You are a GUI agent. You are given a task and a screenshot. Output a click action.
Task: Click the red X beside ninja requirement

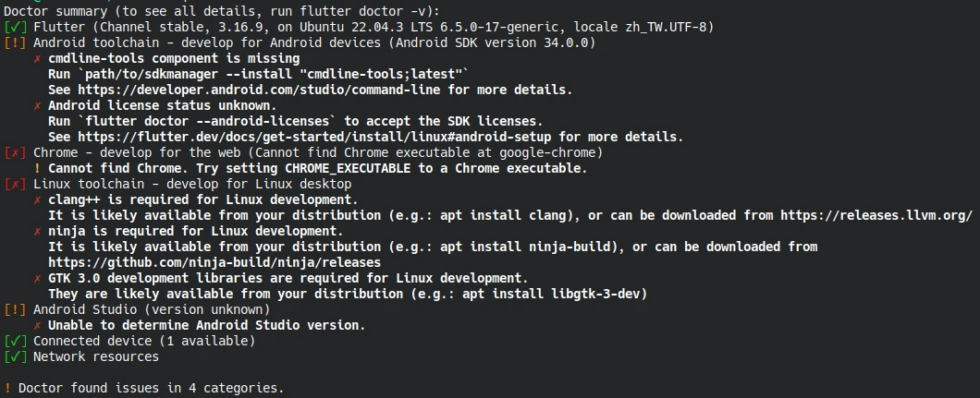(x=37, y=232)
